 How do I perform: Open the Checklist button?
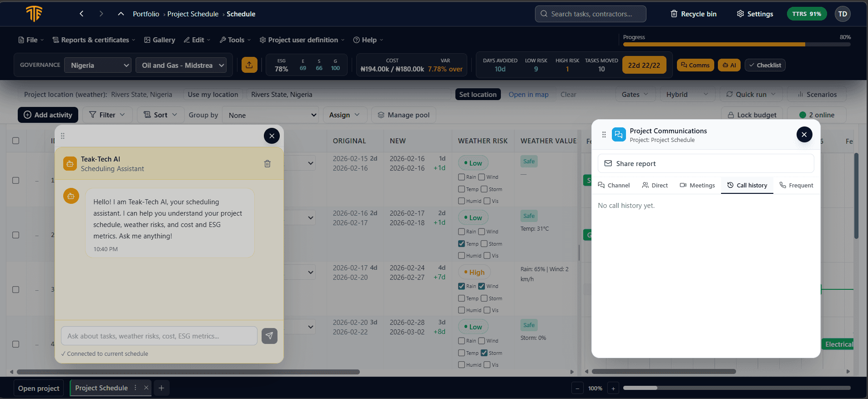click(x=765, y=65)
